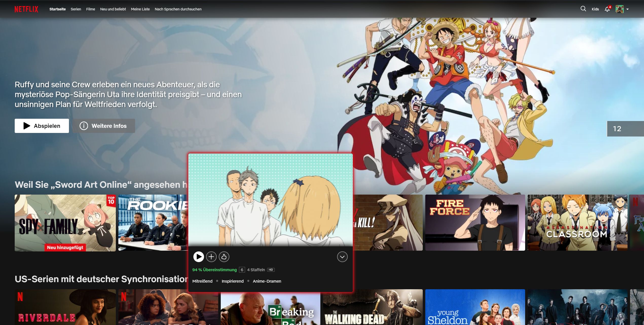Viewport: 644px width, 325px height.
Task: Click the HD badge on preview card
Action: pos(271,270)
